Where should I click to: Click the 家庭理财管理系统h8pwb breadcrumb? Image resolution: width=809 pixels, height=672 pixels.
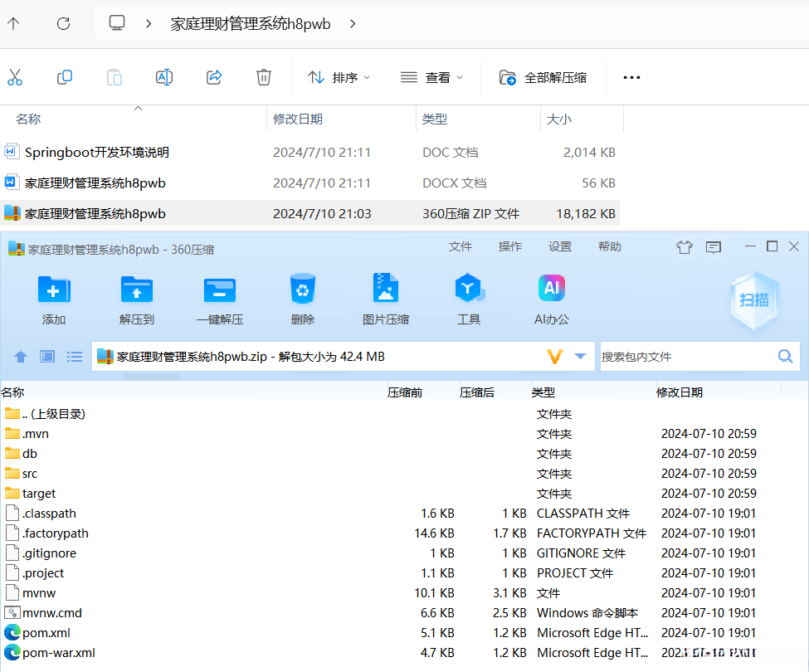click(x=251, y=24)
